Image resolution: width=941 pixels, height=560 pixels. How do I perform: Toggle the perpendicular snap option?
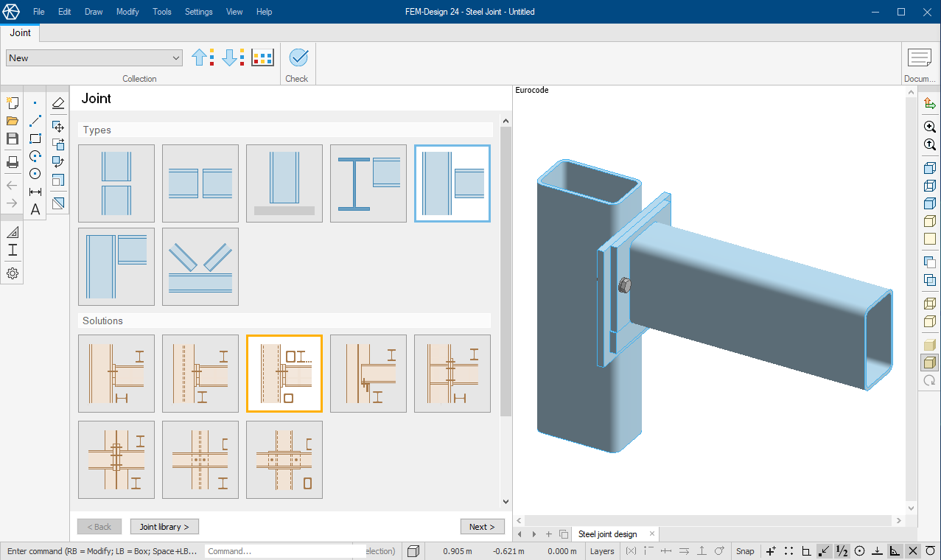coord(877,551)
